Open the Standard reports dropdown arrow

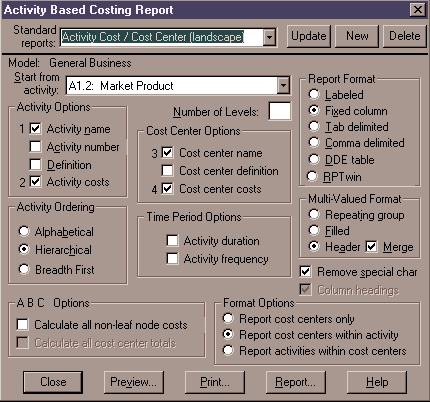(269, 37)
